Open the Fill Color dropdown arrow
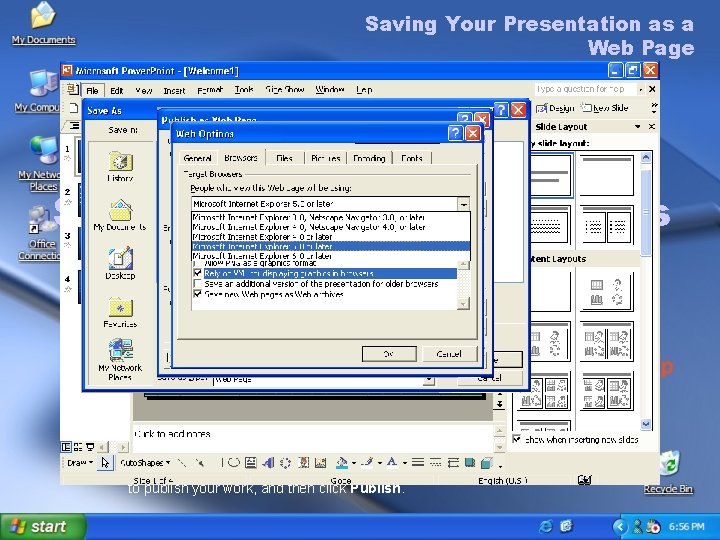720x540 pixels. coord(354,462)
